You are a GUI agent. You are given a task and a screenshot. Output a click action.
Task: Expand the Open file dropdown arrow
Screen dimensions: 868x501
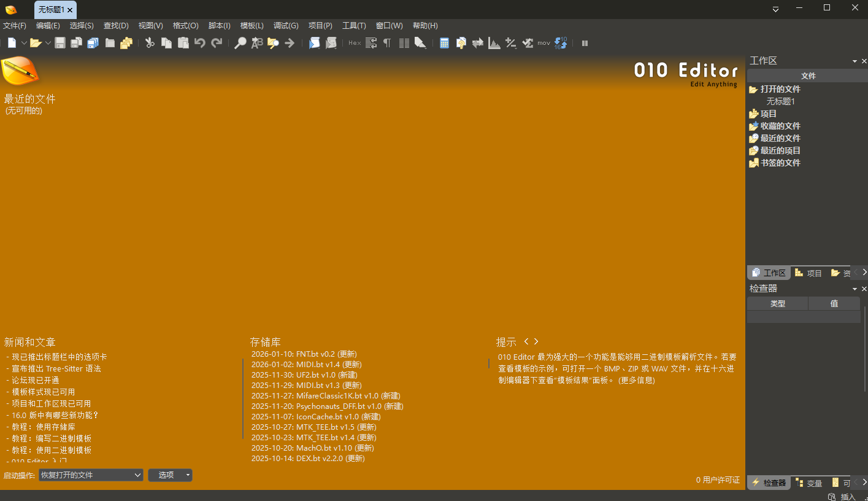48,43
